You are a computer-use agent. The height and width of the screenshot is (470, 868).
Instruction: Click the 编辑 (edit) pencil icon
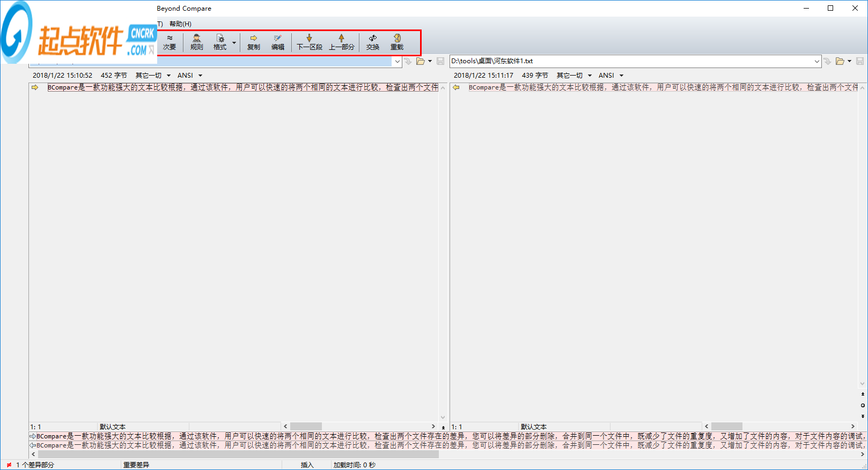(278, 42)
